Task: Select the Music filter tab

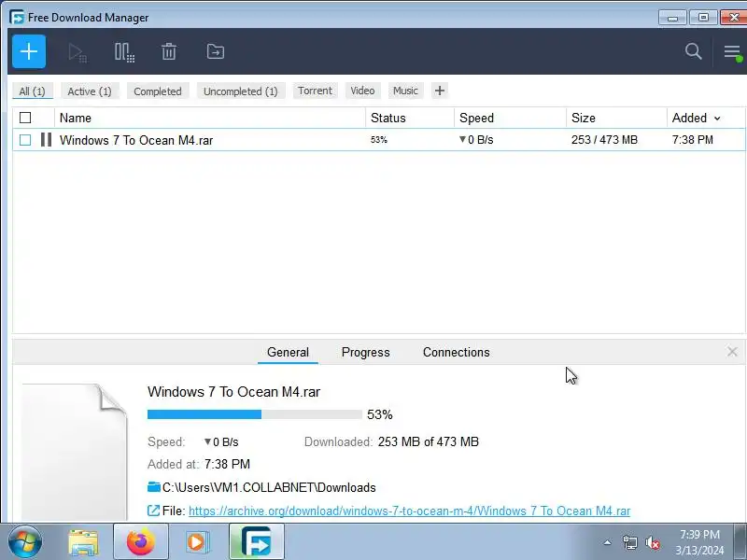Action: pos(405,91)
